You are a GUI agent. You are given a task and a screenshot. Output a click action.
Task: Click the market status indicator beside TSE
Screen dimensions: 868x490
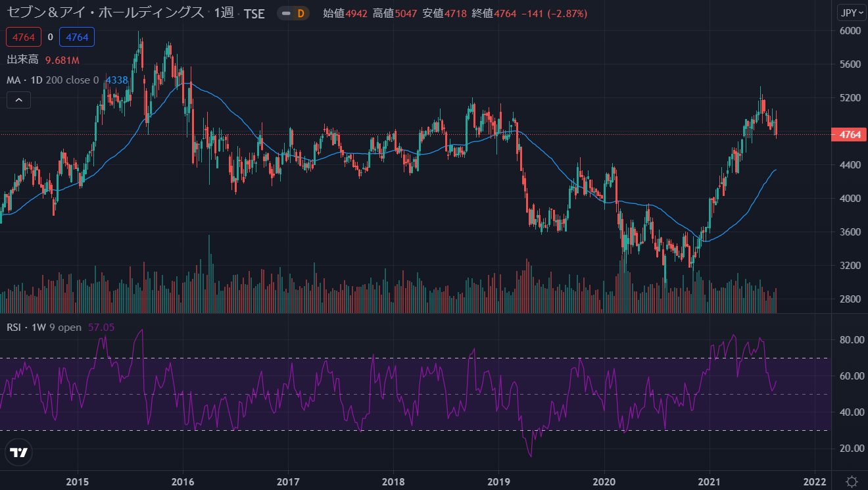click(x=285, y=13)
